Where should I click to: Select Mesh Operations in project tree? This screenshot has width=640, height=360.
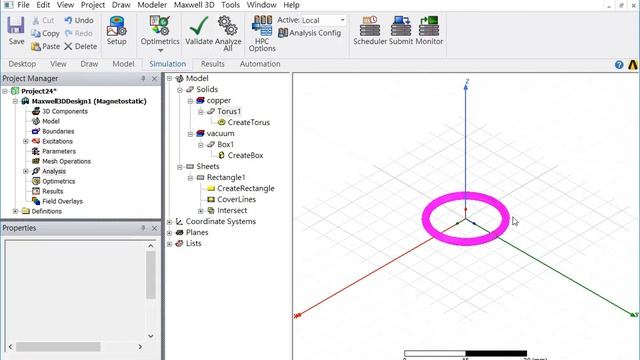point(66,161)
